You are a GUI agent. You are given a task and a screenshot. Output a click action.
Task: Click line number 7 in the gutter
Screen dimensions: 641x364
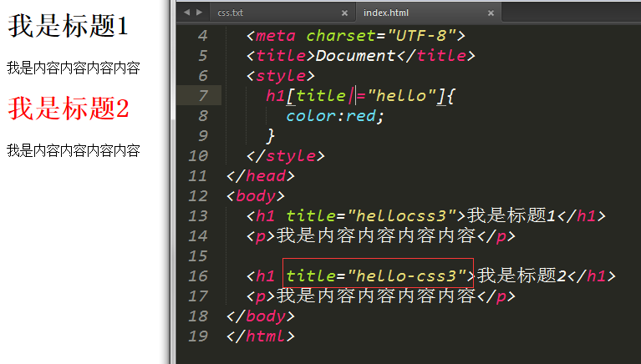click(203, 96)
